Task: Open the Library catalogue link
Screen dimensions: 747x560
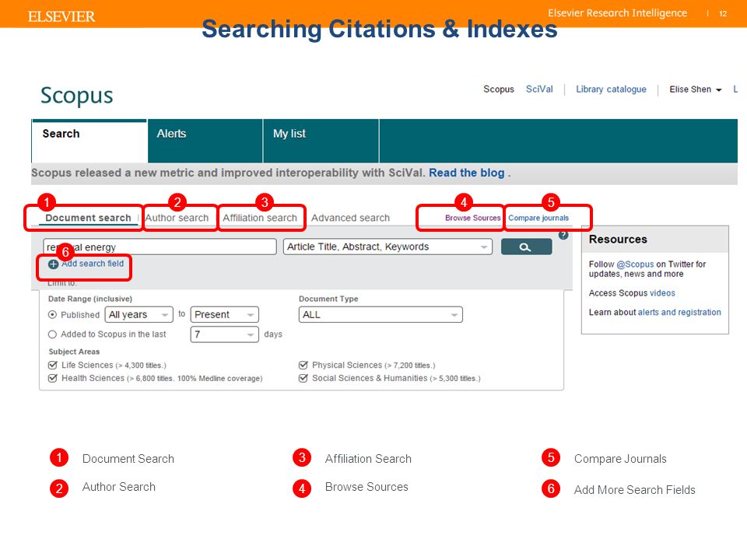Action: 612,89
